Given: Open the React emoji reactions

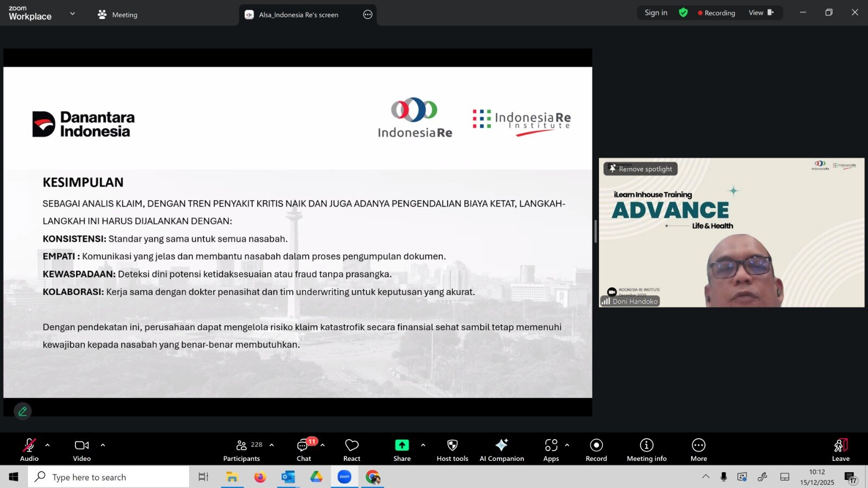Looking at the screenshot, I should (352, 450).
